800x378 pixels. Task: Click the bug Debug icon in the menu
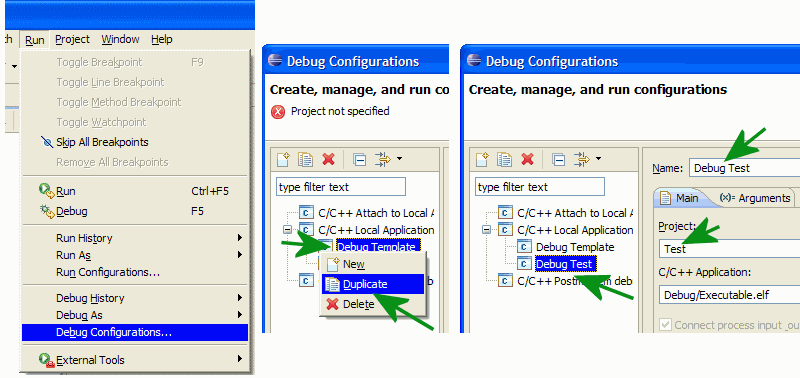47,211
